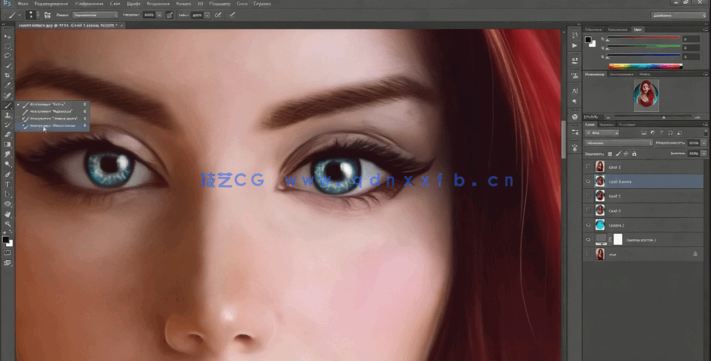Select the History Brush tool
This screenshot has width=711, height=361.
pyautogui.click(x=7, y=125)
